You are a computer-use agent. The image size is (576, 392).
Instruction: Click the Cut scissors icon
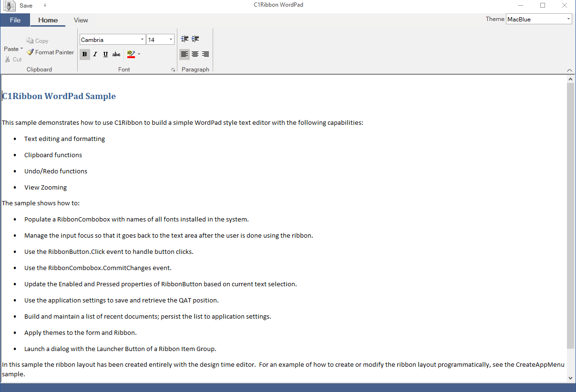[8, 60]
